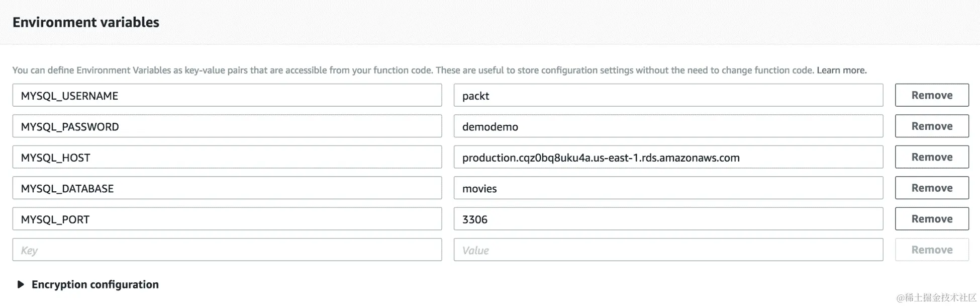Screen dimensions: 980x306
Task: Focus the value field containing movies
Action: pos(668,188)
